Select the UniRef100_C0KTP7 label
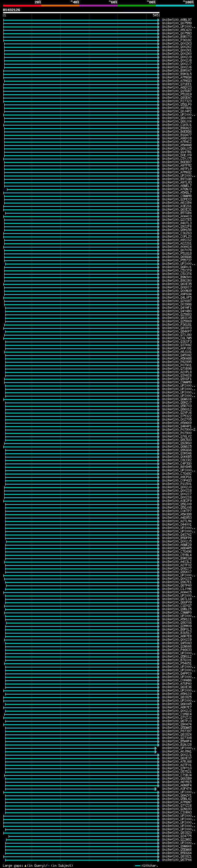 (x=176, y=511)
